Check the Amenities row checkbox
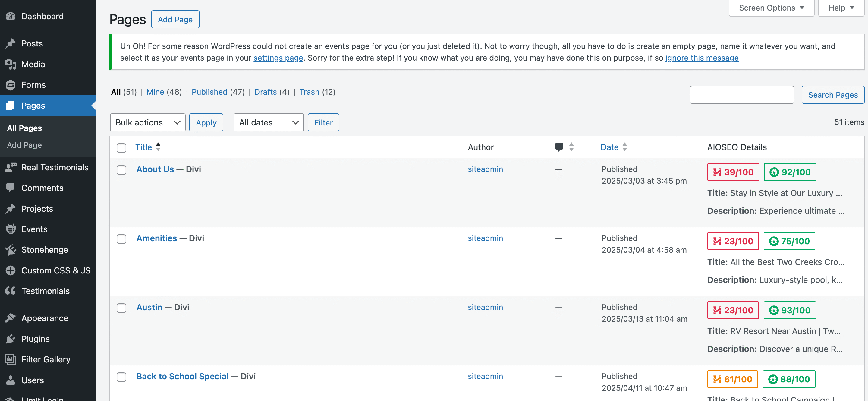 click(121, 239)
